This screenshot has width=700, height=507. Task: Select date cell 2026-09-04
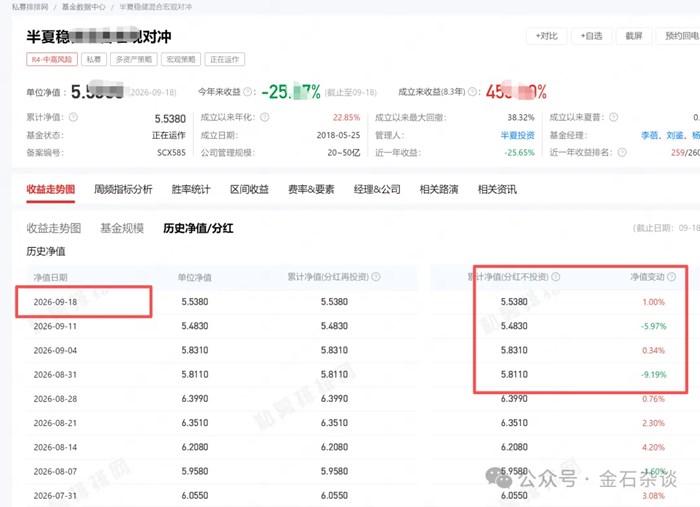[55, 350]
